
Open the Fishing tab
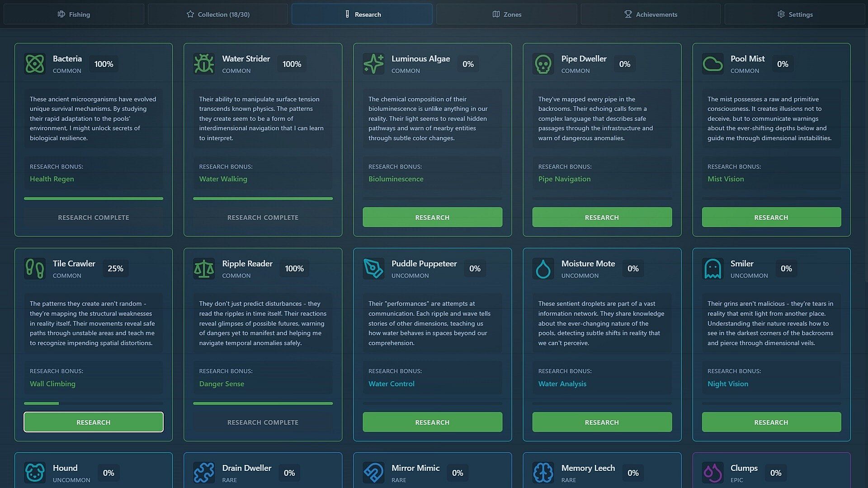click(x=74, y=14)
